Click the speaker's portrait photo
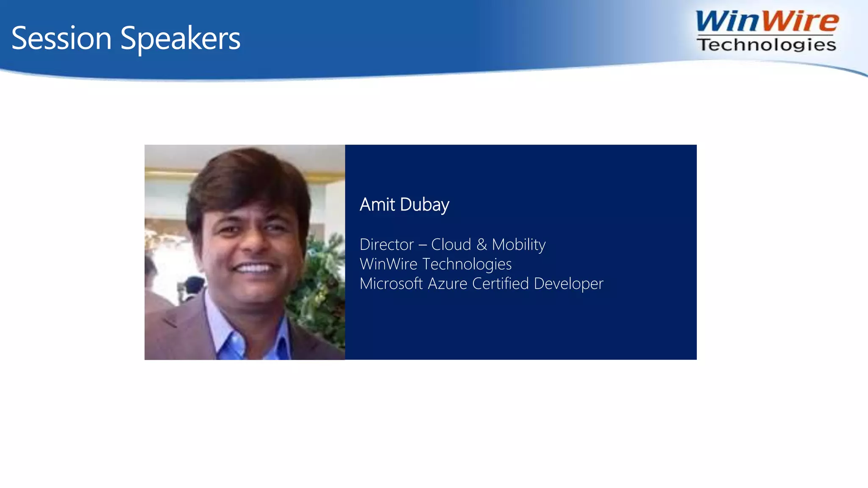Image resolution: width=868 pixels, height=488 pixels. (245, 252)
